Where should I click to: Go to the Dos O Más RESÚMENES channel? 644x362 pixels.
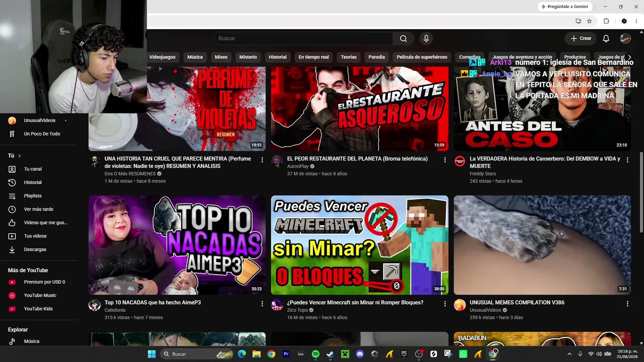(130, 174)
